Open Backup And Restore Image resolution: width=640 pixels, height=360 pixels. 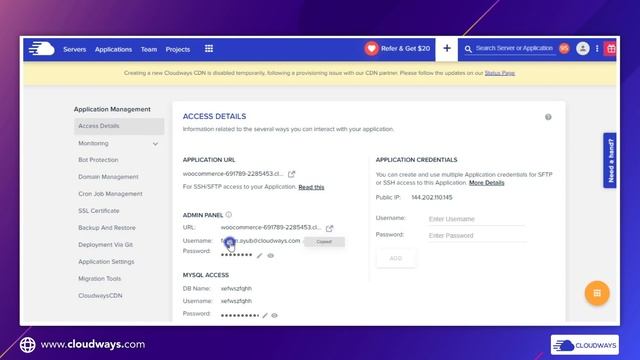pyautogui.click(x=107, y=228)
